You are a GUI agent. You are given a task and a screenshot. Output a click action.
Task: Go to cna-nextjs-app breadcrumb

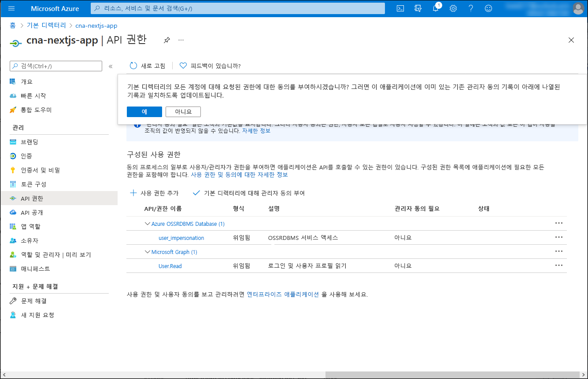(x=96, y=26)
